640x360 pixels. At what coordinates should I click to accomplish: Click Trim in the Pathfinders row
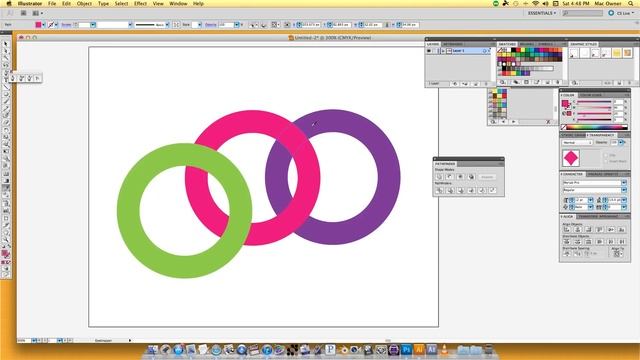[x=450, y=190]
